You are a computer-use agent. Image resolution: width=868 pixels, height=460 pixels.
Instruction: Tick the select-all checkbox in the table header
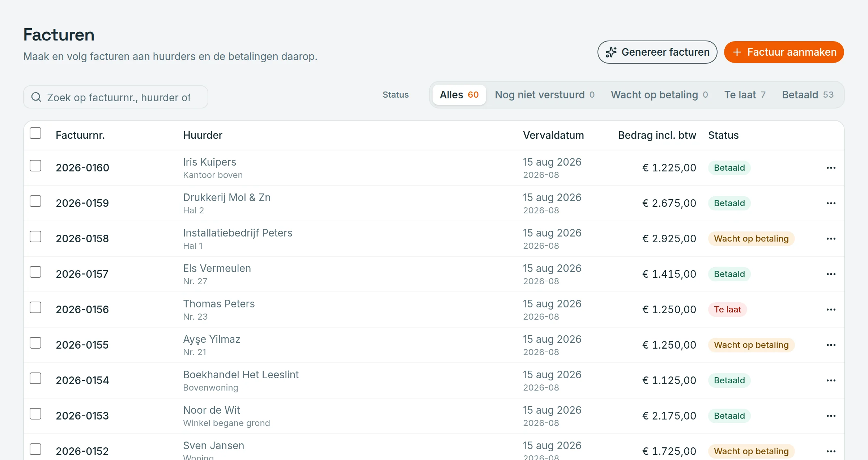tap(35, 133)
